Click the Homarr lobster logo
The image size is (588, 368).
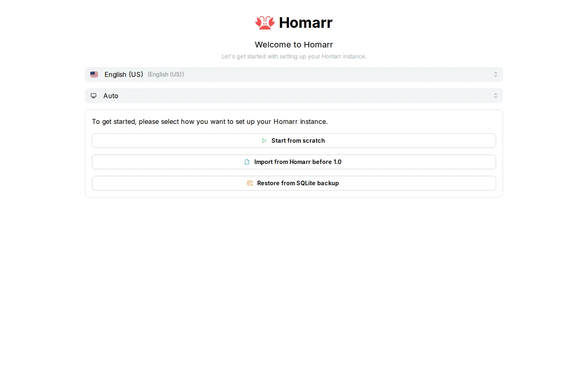click(x=265, y=23)
